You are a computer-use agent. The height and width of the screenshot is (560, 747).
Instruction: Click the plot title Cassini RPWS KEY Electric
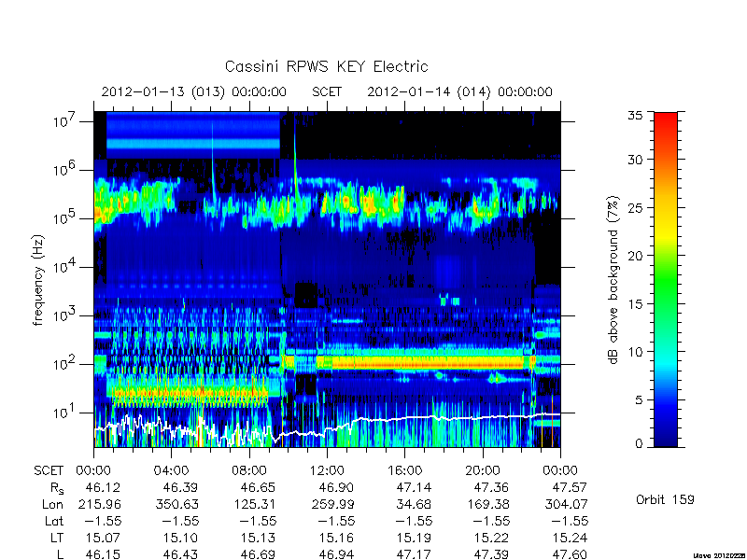coord(326,66)
